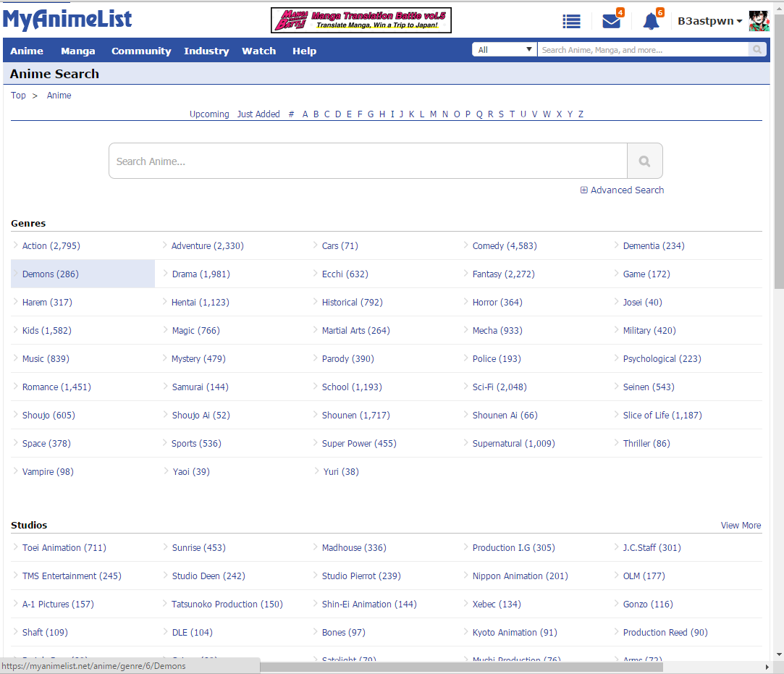This screenshot has height=674, width=784.
Task: Open Studio Pierrot (239) studio
Action: coord(361,576)
